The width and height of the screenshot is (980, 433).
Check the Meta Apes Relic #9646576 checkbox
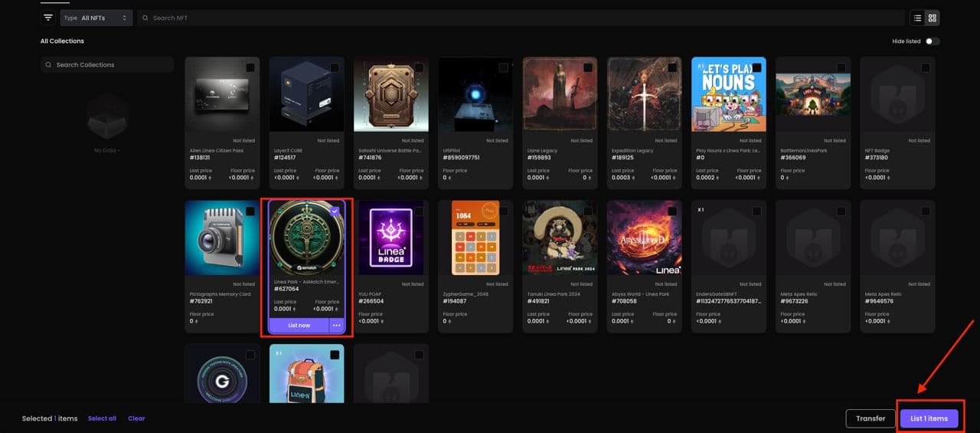click(926, 212)
